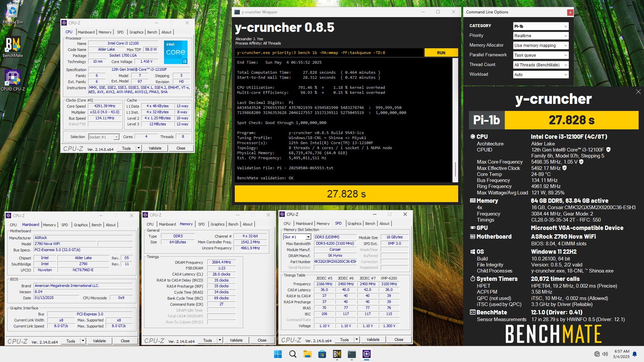
Task: Click the Motherboard icon in BenchMate panel
Action: (473, 236)
